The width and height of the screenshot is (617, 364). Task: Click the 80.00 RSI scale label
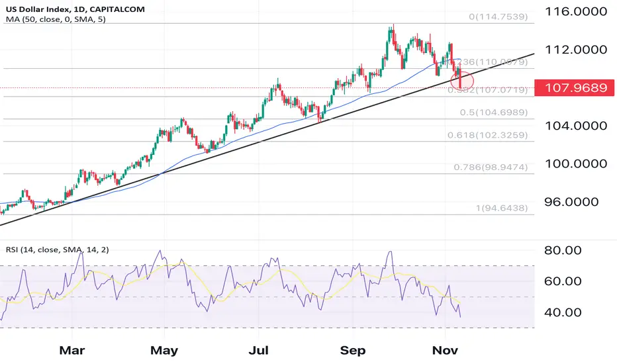[x=563, y=250]
